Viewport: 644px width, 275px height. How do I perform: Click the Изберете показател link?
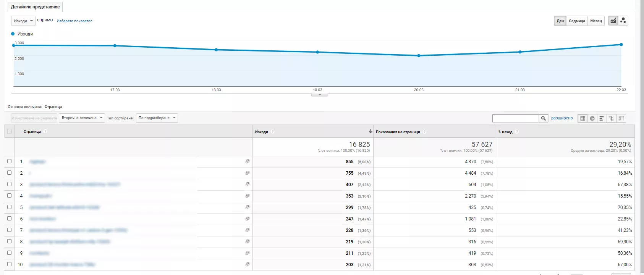74,21
